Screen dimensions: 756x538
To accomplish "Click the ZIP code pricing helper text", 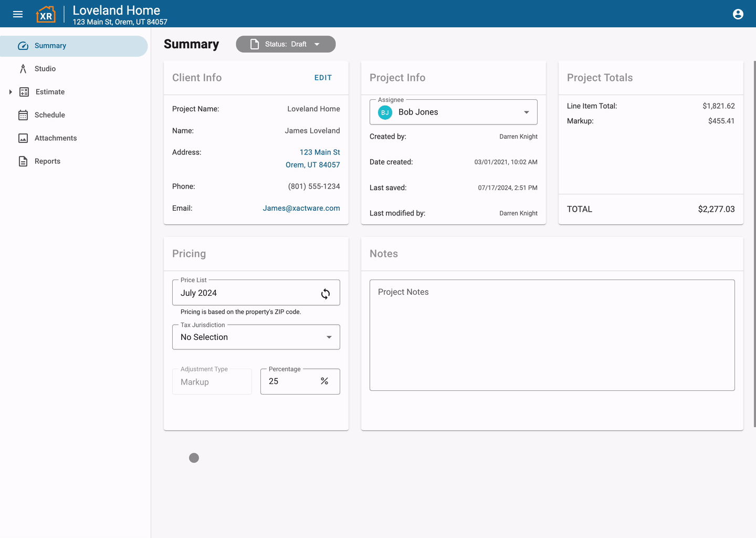I will click(241, 312).
